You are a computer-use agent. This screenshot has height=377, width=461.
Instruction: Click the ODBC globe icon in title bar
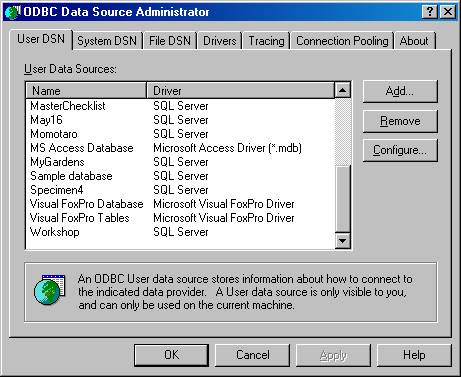[x=13, y=12]
